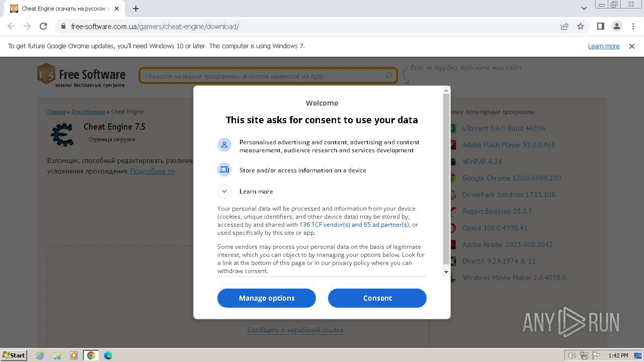Click the Windows Start button
This screenshot has height=362, width=644.
14,355
